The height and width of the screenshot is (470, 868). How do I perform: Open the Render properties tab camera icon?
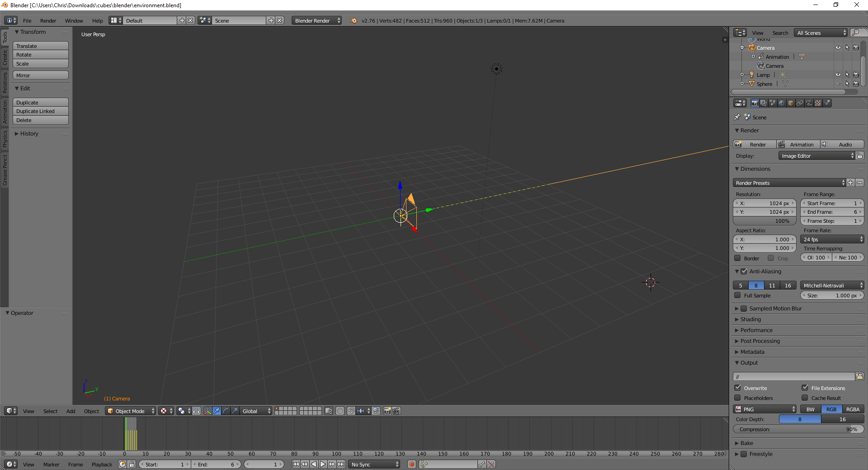(755, 103)
